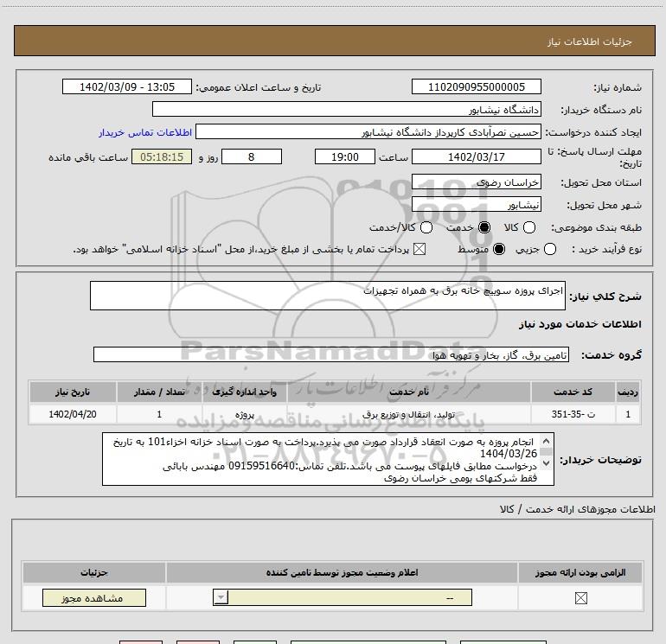
Task: Click the announcement date and time field
Action: (127, 86)
